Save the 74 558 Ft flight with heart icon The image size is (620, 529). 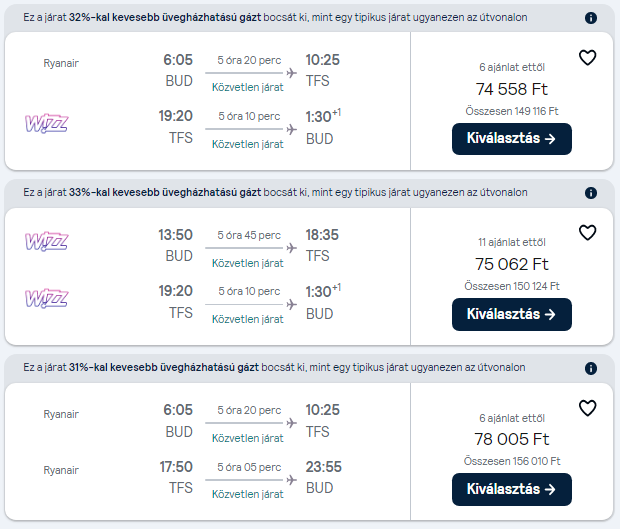587,58
